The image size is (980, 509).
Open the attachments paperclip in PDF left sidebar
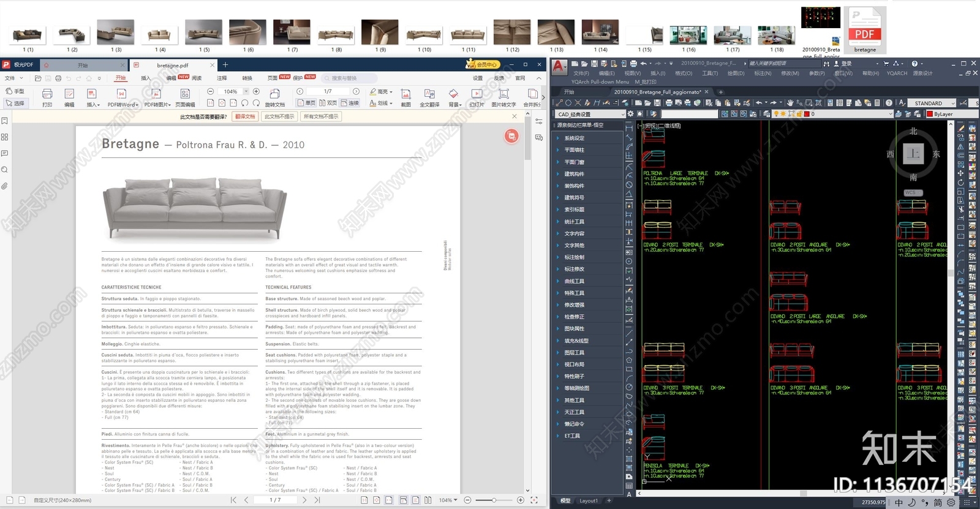[4, 186]
